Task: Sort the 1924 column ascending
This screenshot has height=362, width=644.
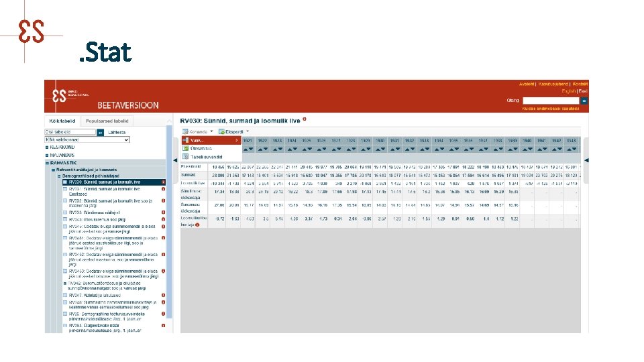Action: tap(290, 149)
